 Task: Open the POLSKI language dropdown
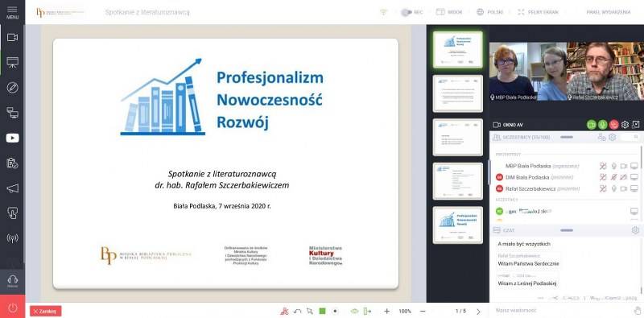(489, 12)
